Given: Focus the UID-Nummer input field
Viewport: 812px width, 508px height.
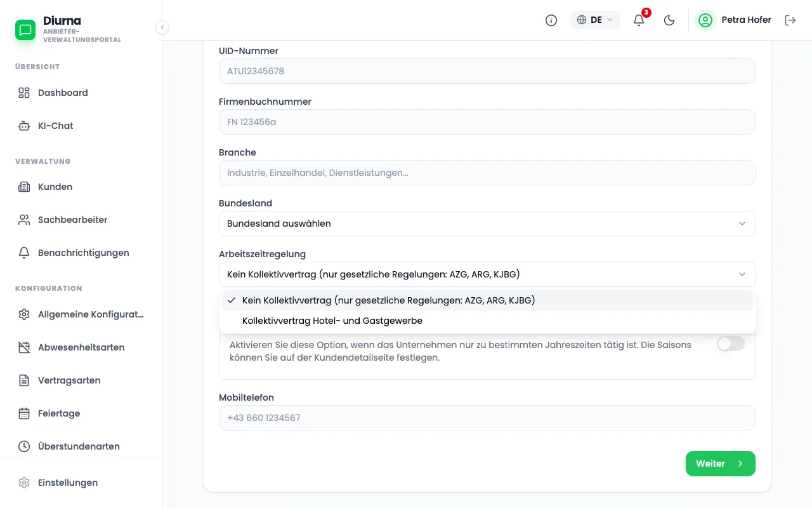Looking at the screenshot, I should coord(487,71).
